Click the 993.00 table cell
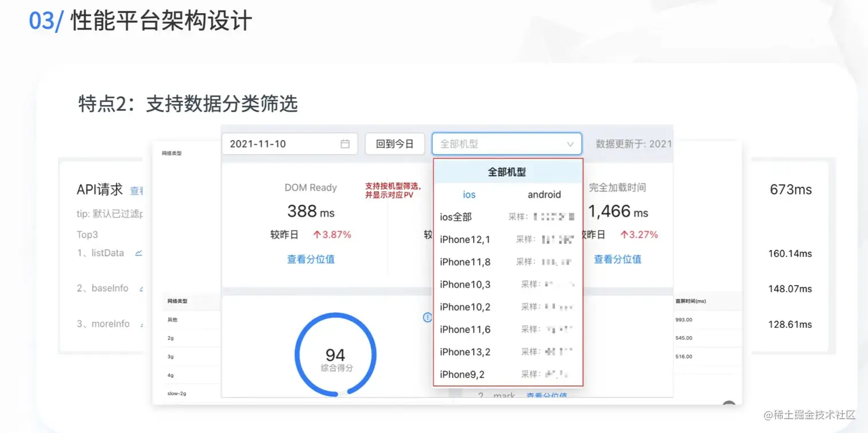This screenshot has width=868, height=433. (x=684, y=319)
